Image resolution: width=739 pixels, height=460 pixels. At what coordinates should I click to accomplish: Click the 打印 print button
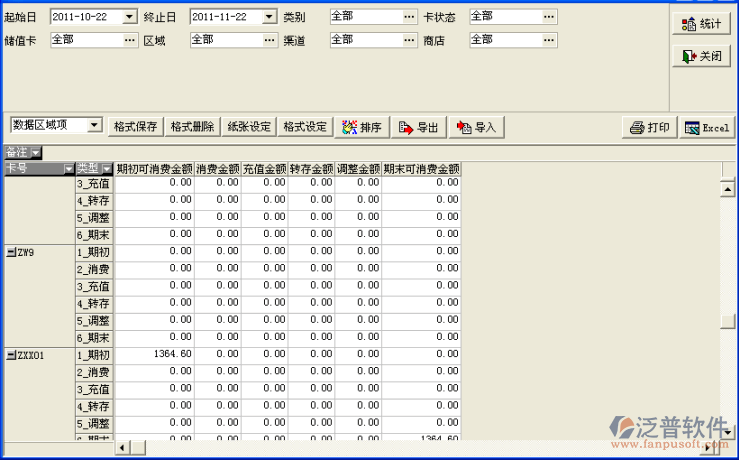pos(648,127)
